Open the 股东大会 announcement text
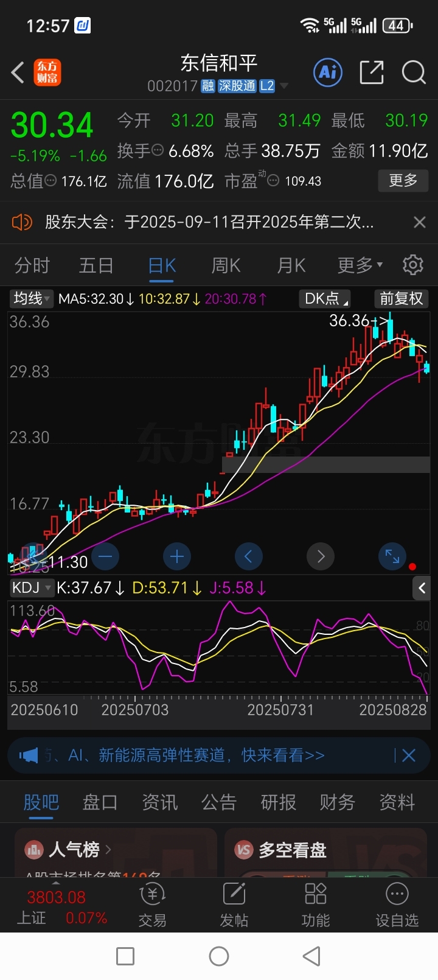Viewport: 438px width, 980px height. [210, 222]
